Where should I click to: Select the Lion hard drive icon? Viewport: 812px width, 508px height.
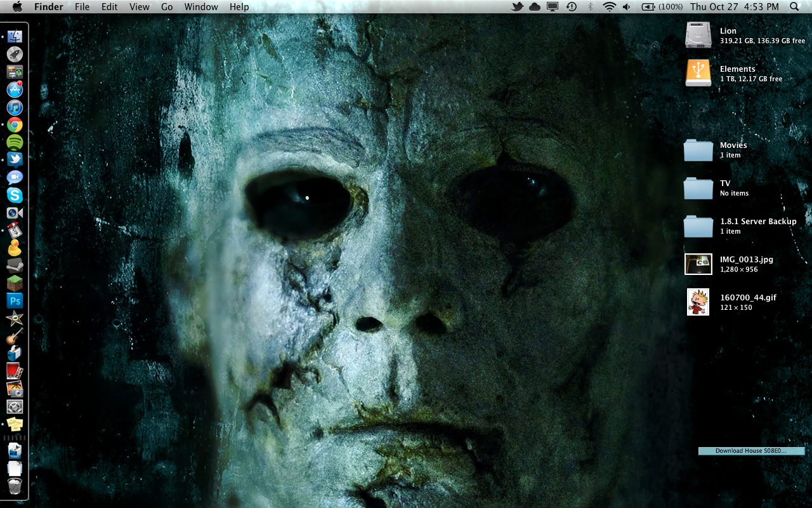(698, 35)
